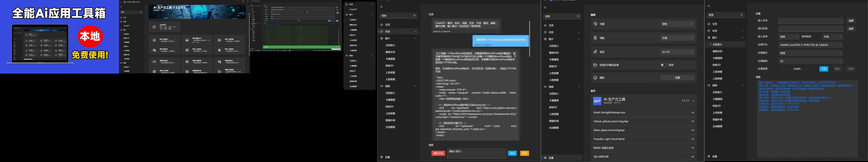Click the 对话 chat bubble icon in the chat window
The image size is (868, 162).
coord(382,32)
